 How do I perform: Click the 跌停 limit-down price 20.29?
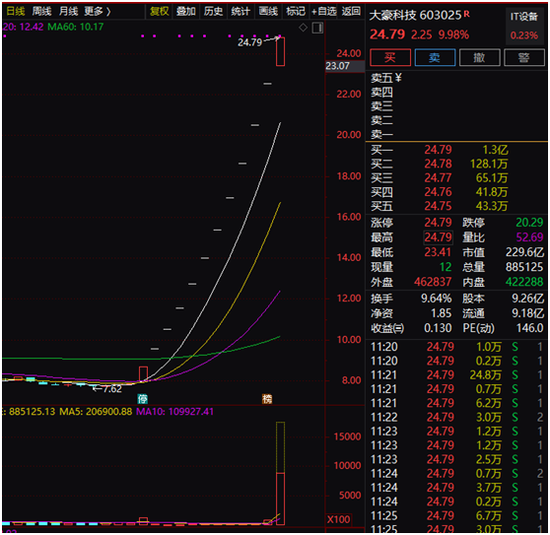coord(529,222)
